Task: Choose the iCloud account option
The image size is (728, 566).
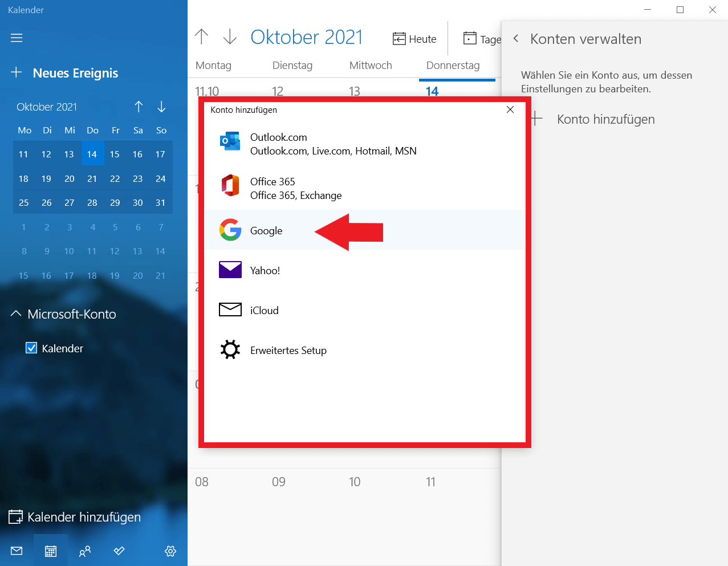Action: (x=365, y=310)
